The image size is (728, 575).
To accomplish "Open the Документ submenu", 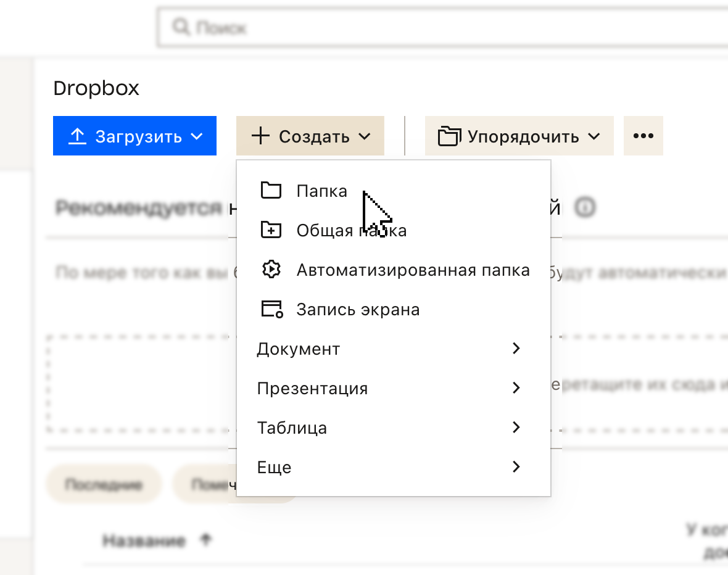I will click(x=393, y=349).
